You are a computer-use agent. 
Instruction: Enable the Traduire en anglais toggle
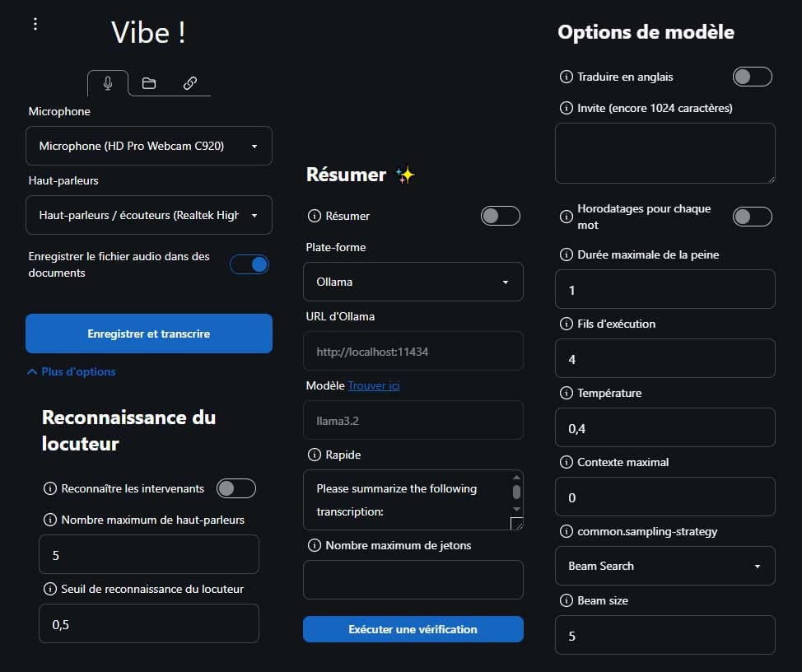tap(752, 77)
